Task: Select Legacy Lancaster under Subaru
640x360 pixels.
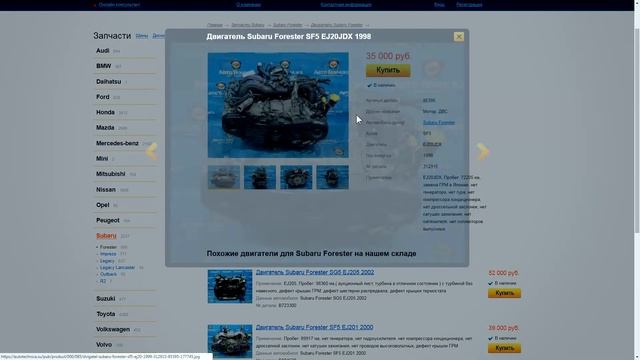Action: click(x=118, y=267)
